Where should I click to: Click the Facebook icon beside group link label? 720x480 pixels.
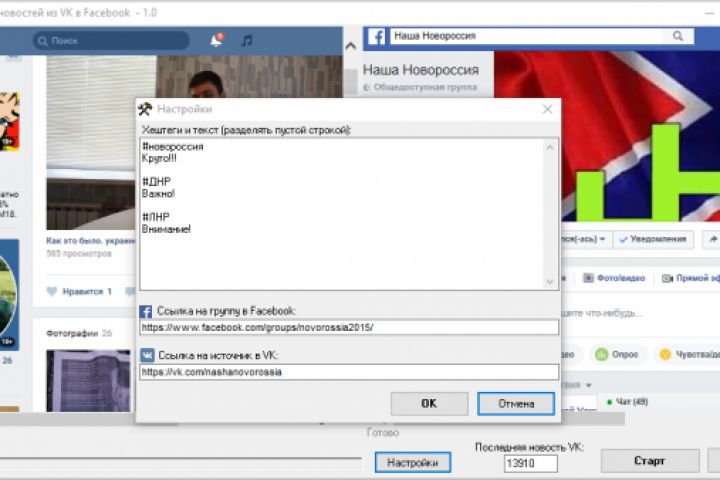click(146, 311)
